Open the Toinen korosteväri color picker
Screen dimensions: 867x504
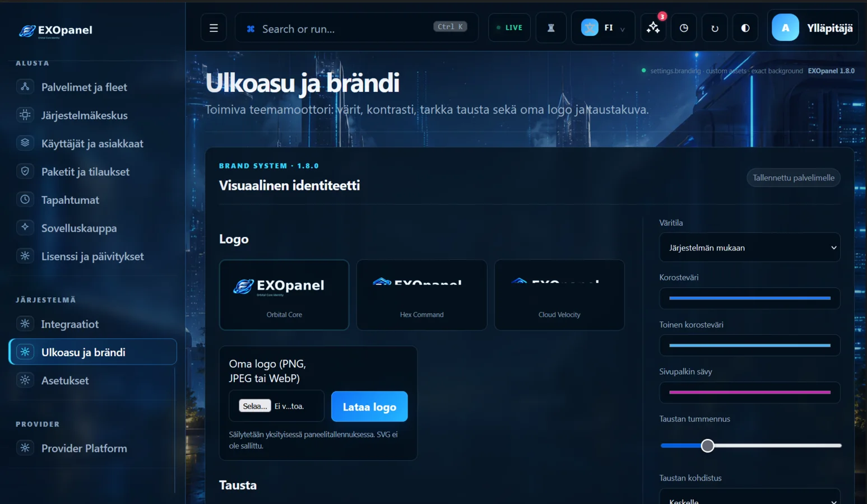coord(750,346)
